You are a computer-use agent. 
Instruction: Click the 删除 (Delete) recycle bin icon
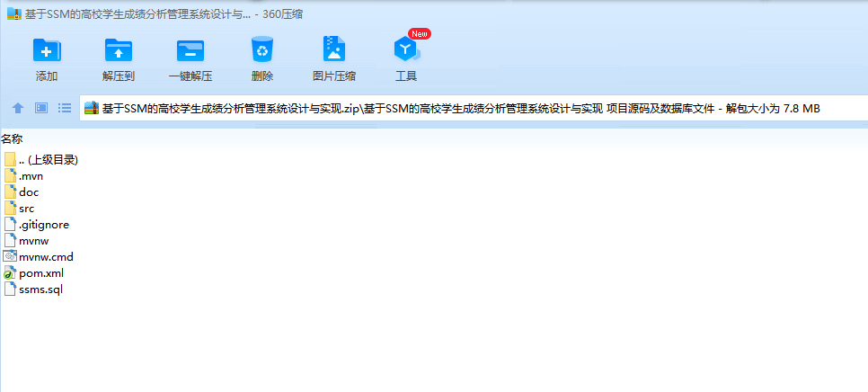click(261, 49)
